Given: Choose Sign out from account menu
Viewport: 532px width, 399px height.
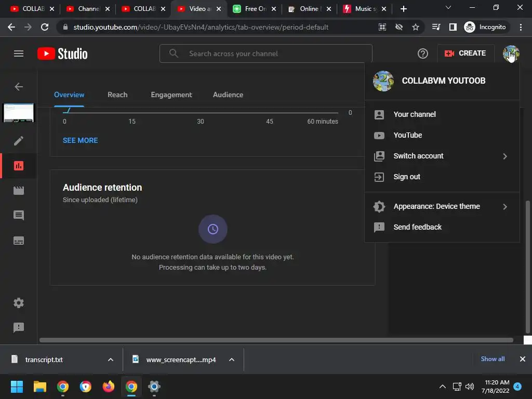Looking at the screenshot, I should (442, 177).
